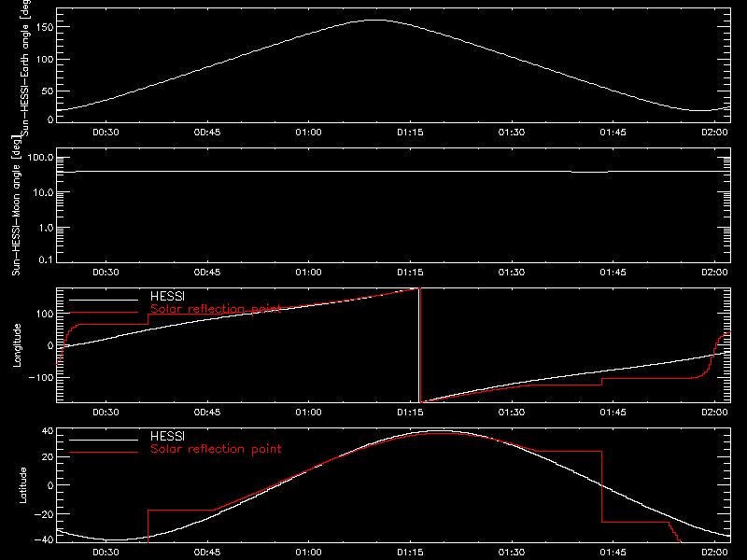
Task: Pick the 'HESSI' legend text in Latitude plot
Action: pos(167,436)
